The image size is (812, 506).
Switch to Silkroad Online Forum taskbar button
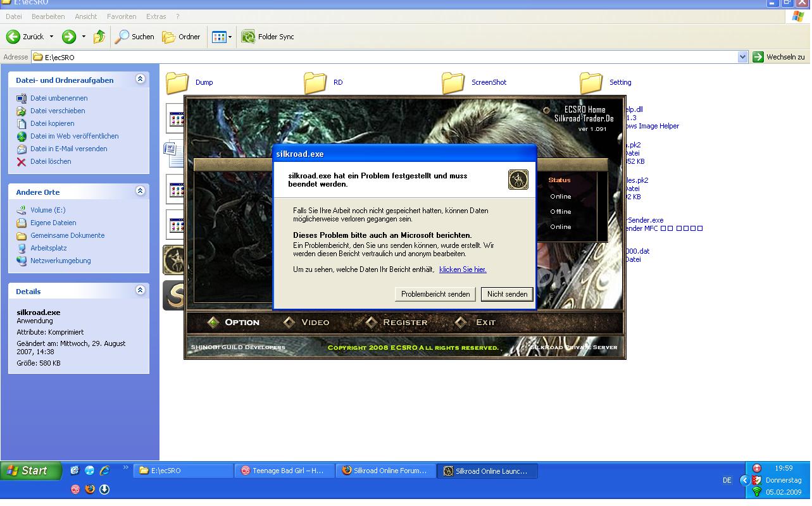(x=386, y=471)
